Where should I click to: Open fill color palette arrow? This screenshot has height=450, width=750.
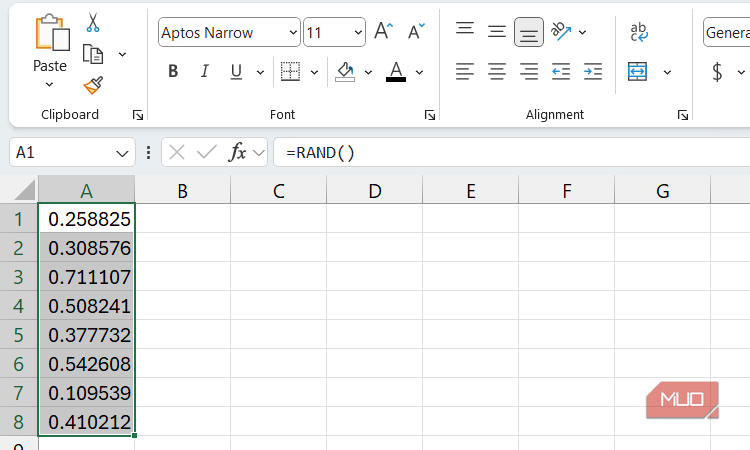[x=368, y=73]
